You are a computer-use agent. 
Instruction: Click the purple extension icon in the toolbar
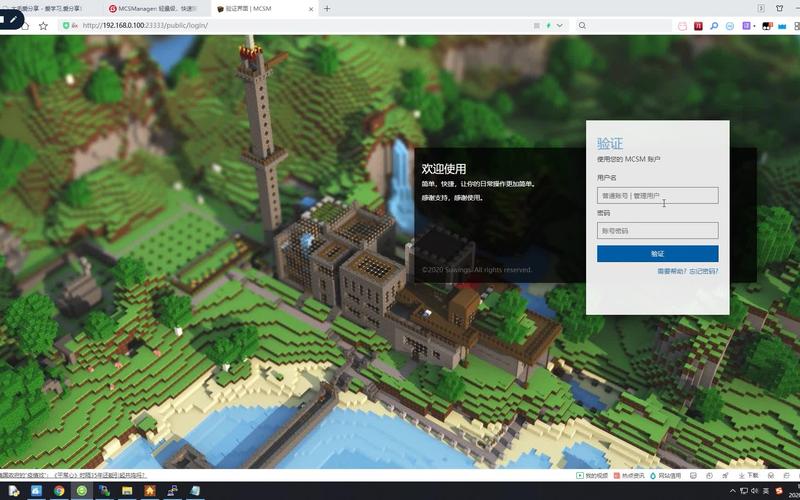746,26
